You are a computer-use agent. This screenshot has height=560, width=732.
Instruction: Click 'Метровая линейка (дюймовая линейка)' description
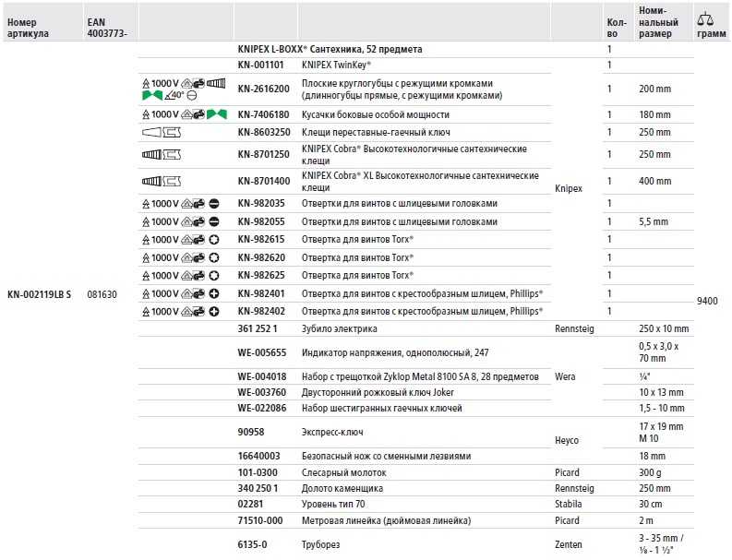point(386,520)
